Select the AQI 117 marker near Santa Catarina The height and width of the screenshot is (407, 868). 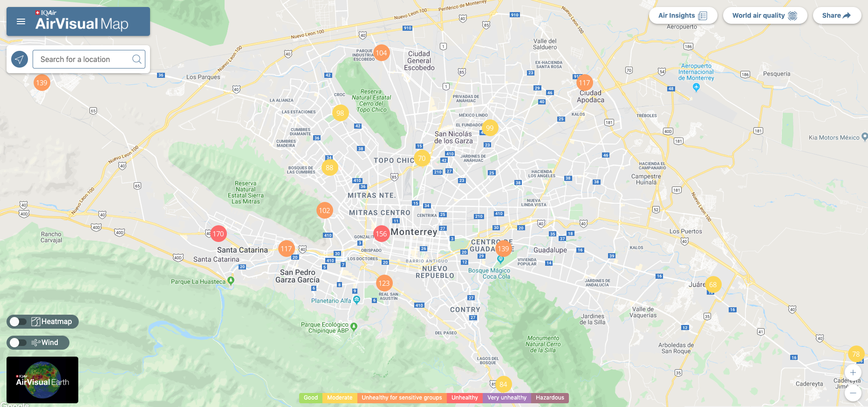point(287,249)
